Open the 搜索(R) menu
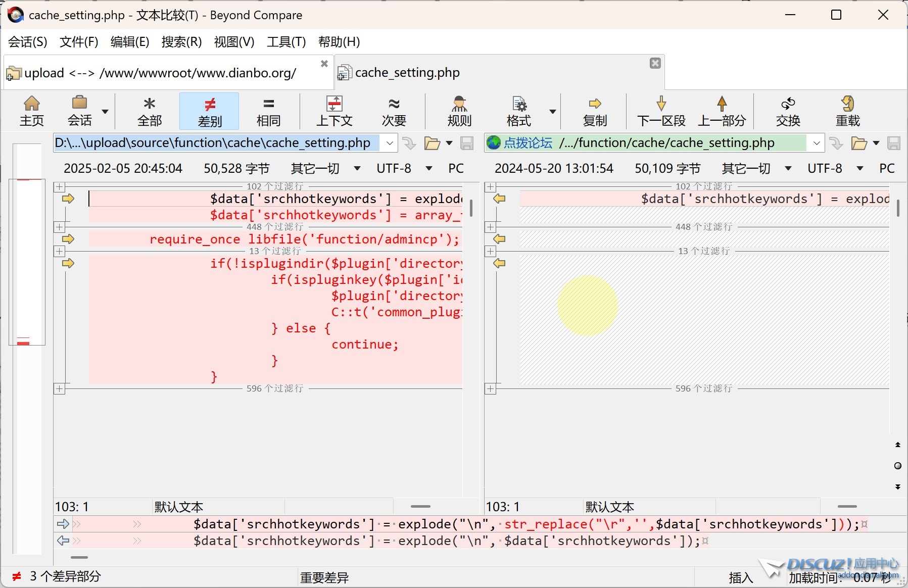908x588 pixels. [181, 42]
